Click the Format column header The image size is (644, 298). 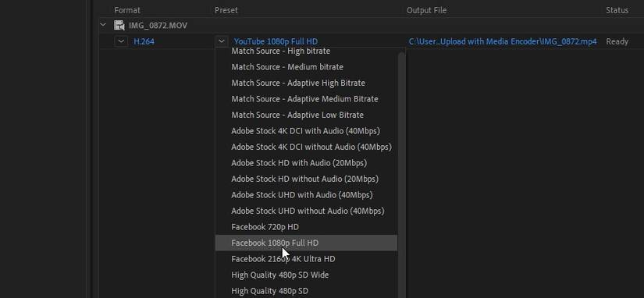tap(127, 10)
